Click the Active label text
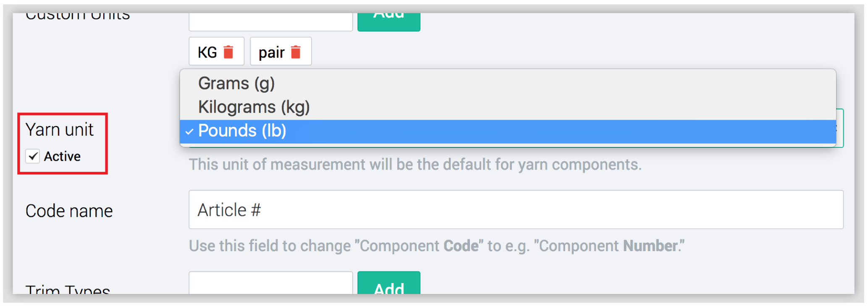 [x=62, y=156]
